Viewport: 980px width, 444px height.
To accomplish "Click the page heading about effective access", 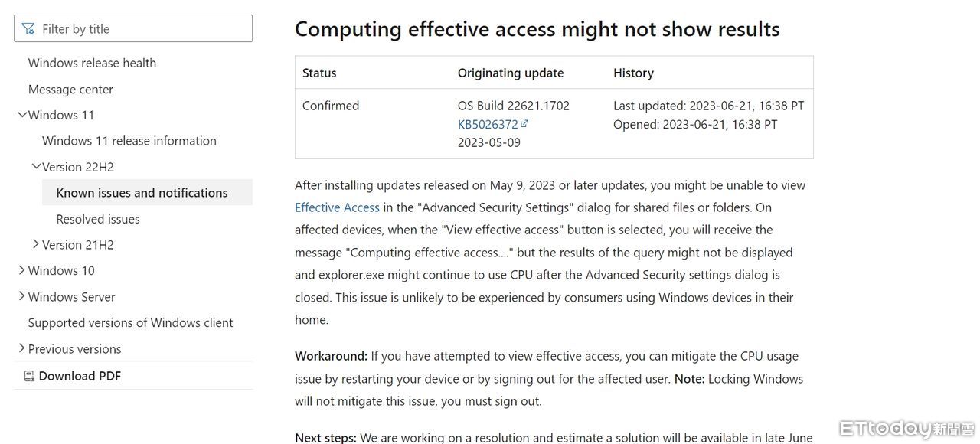I will 537,29.
